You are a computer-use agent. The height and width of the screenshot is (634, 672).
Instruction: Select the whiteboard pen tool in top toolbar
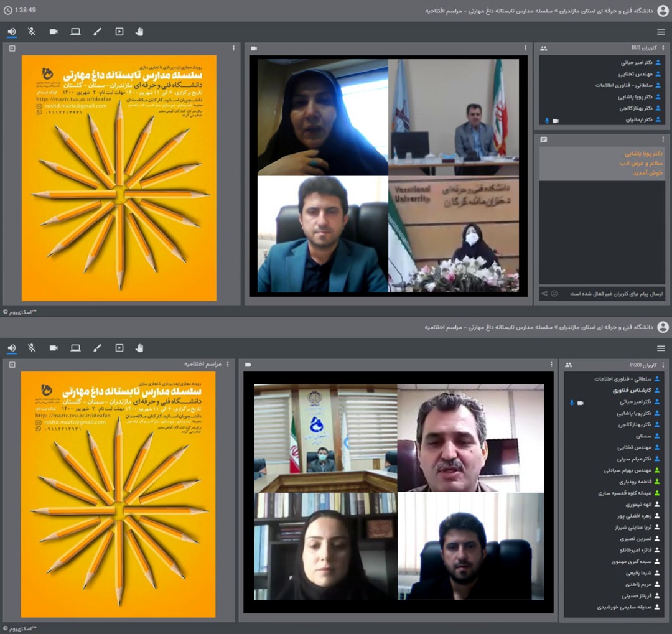pos(97,32)
